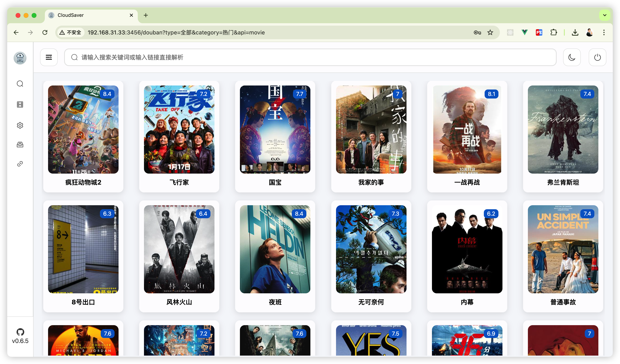Click the CloudSaver logo avatar
The image size is (620, 364).
click(20, 58)
